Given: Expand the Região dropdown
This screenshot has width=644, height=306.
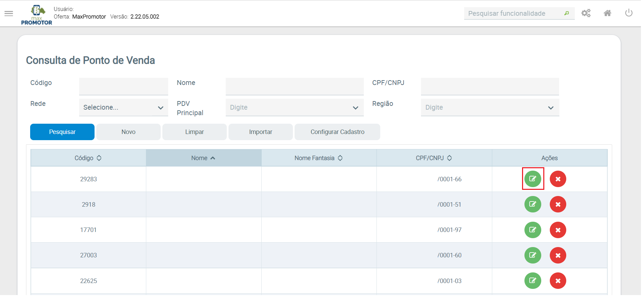Looking at the screenshot, I should [490, 108].
